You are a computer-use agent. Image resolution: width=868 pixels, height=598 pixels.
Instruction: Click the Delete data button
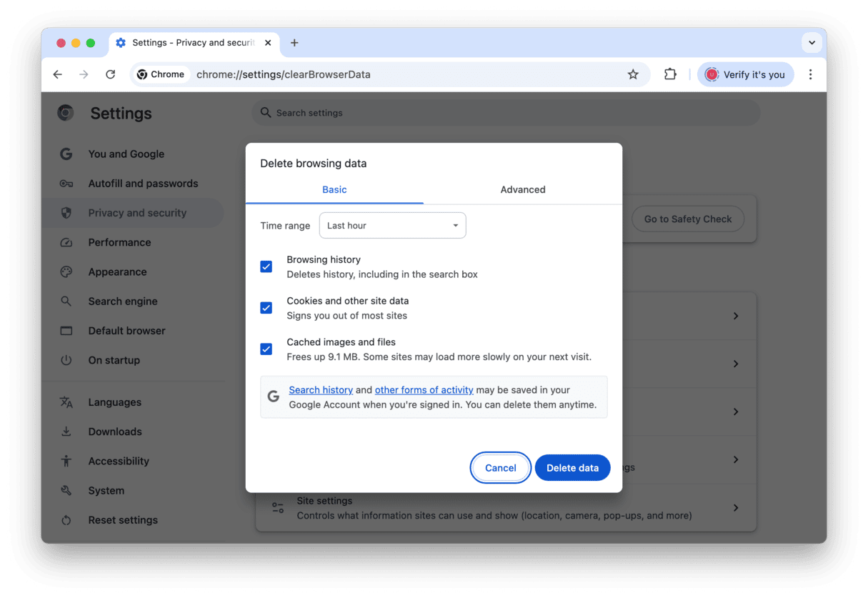tap(572, 468)
